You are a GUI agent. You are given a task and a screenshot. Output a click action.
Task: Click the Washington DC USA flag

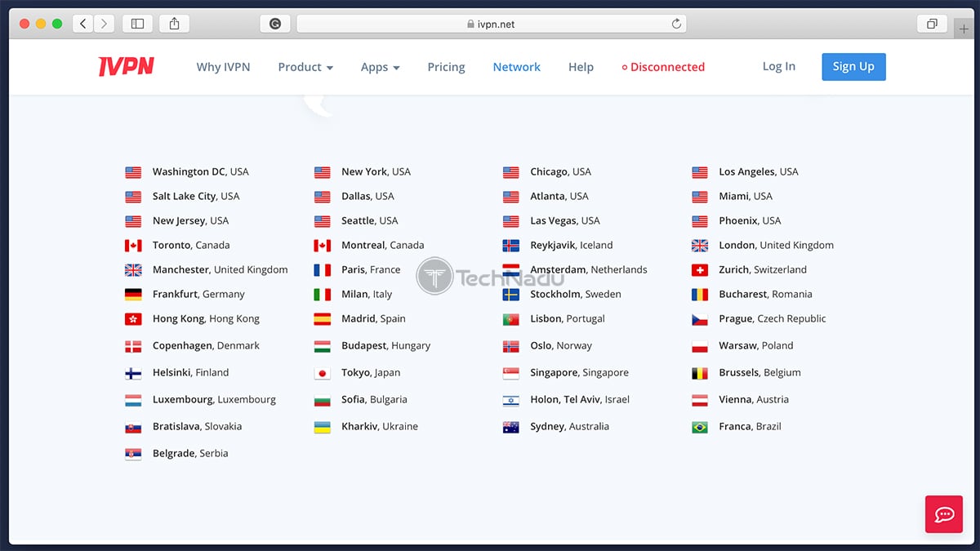pyautogui.click(x=133, y=172)
